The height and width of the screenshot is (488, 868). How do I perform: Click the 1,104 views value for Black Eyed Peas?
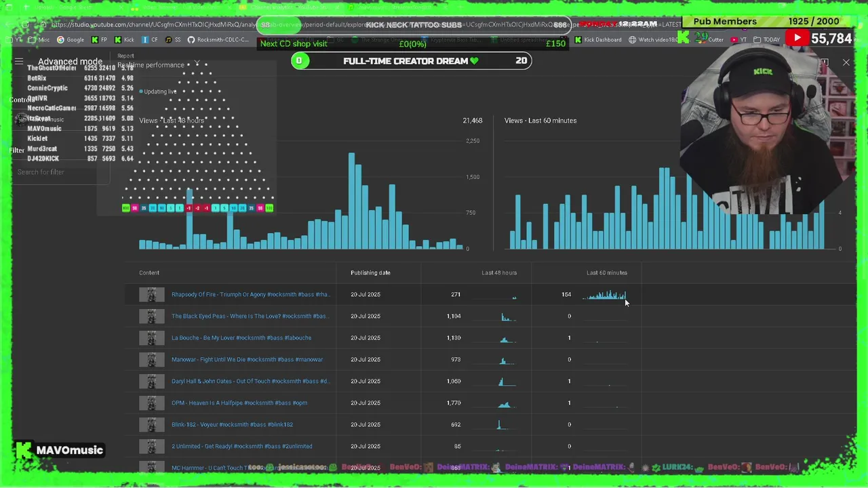(454, 316)
